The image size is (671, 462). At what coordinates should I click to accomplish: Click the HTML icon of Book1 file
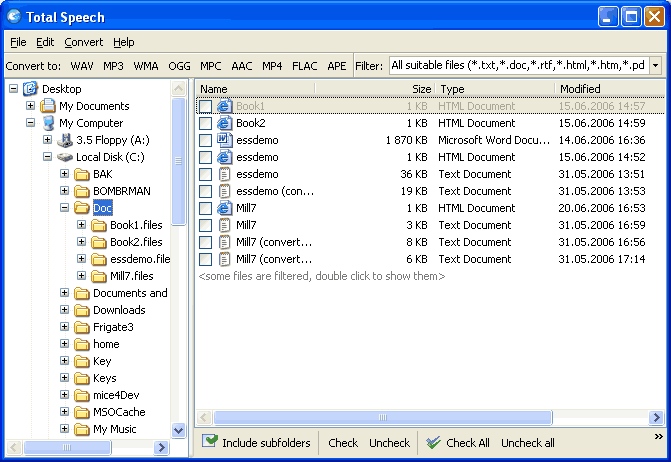(224, 106)
